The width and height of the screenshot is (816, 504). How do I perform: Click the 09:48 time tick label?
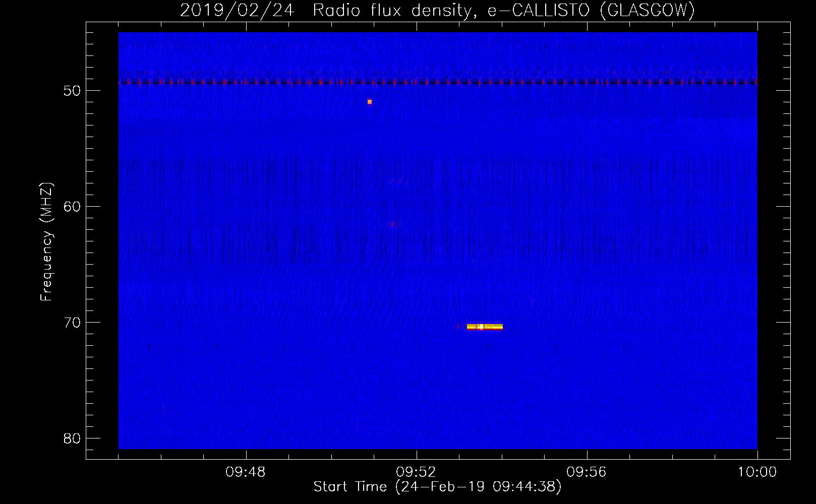(246, 472)
